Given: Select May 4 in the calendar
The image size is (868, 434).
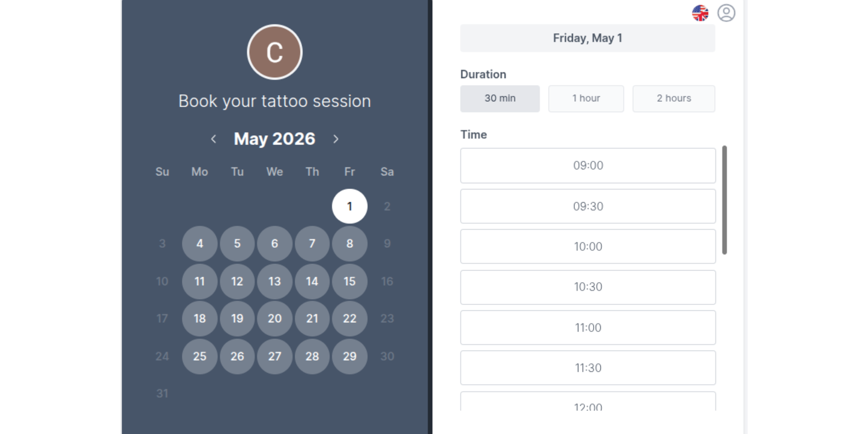Looking at the screenshot, I should [199, 243].
